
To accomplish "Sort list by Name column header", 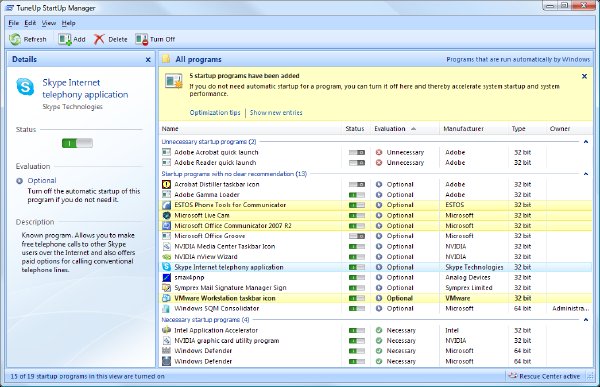I will (249, 129).
